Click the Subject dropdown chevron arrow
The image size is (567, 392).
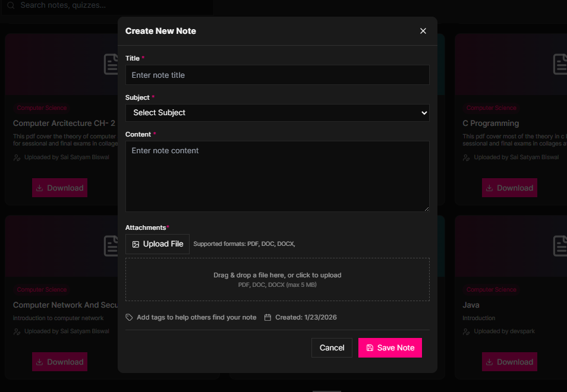[424, 113]
